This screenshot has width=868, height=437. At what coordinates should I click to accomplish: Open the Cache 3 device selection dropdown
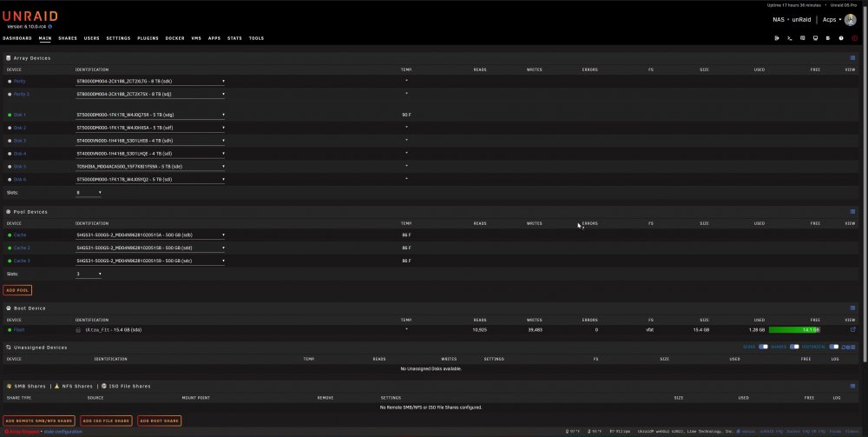150,261
